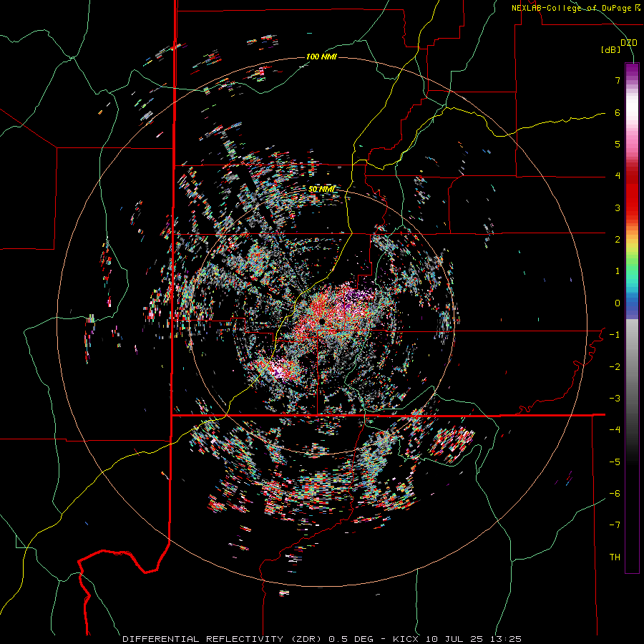
Task: Click the 0 dB scale label
Action: 618,303
